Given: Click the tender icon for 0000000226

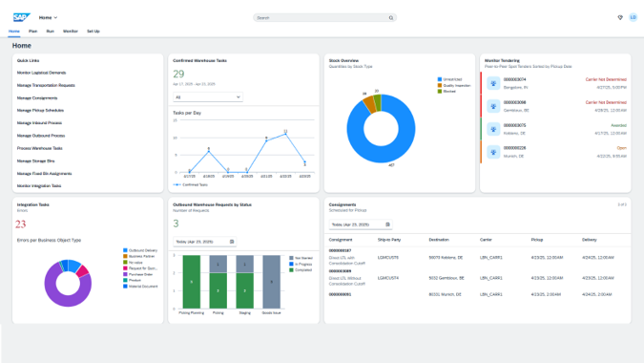Looking at the screenshot, I should (x=493, y=152).
